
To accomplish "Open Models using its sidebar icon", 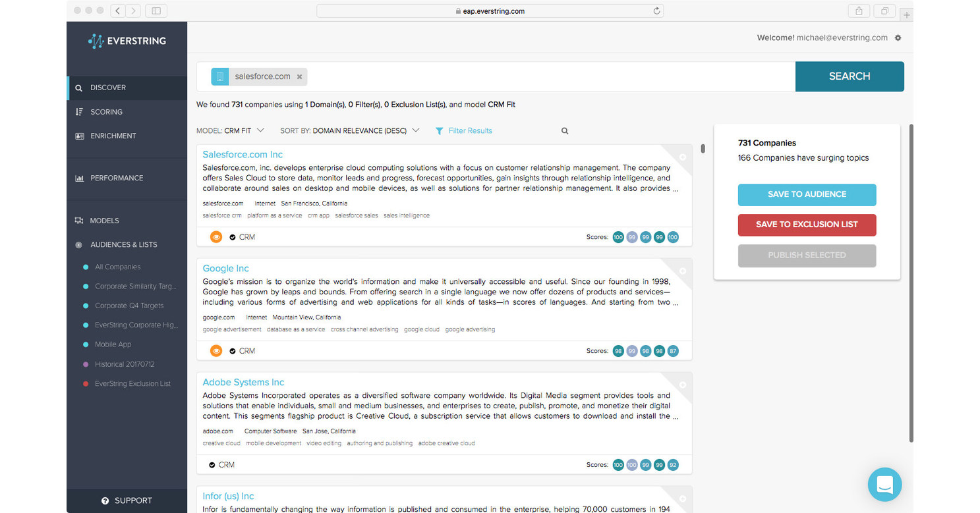I will click(79, 220).
